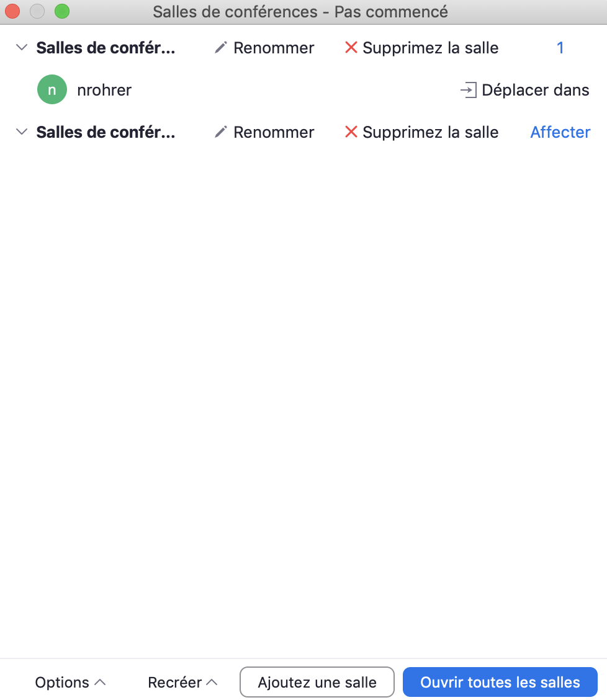Close the Salles de conférences window

[12, 11]
